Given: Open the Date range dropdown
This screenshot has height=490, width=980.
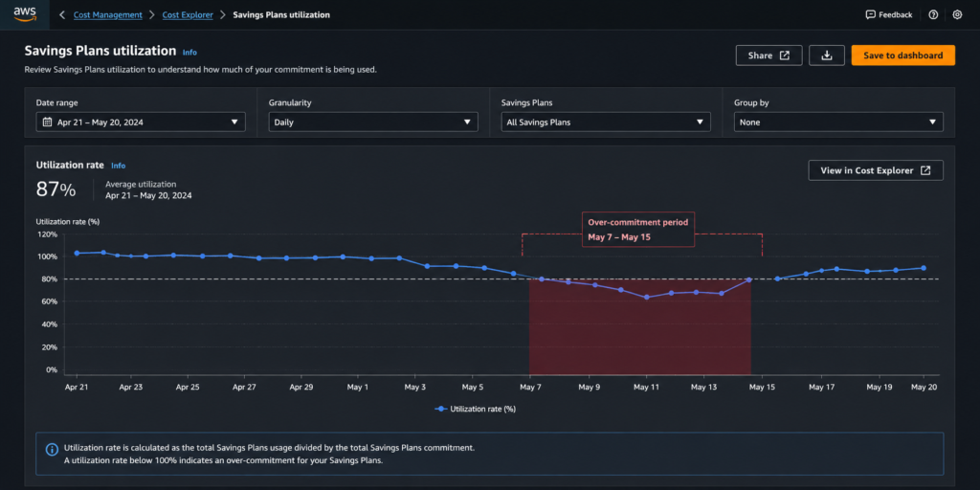Looking at the screenshot, I should [141, 122].
